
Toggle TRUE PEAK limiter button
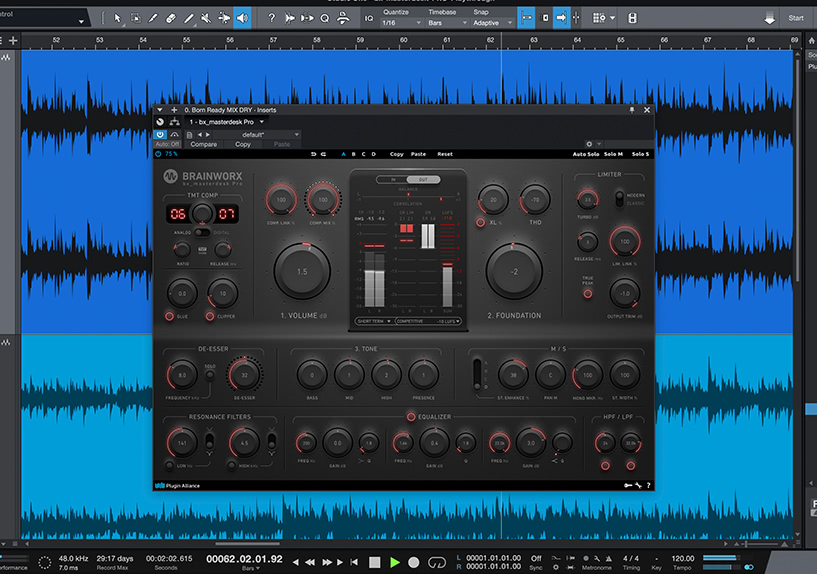click(x=588, y=294)
